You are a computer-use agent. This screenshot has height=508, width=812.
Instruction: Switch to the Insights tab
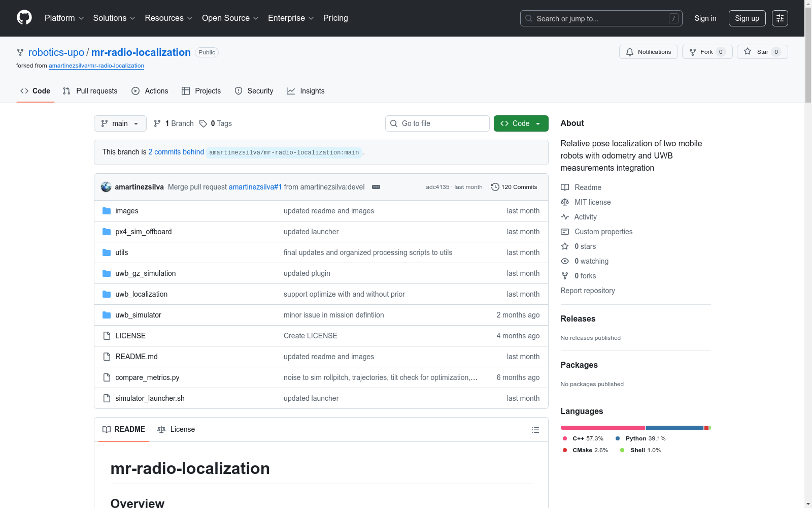(x=306, y=91)
